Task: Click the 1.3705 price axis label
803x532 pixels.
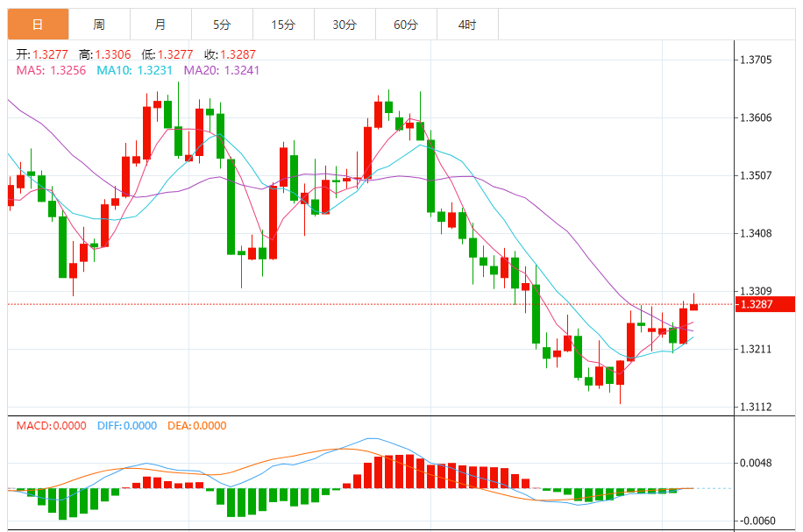Action: coord(756,60)
